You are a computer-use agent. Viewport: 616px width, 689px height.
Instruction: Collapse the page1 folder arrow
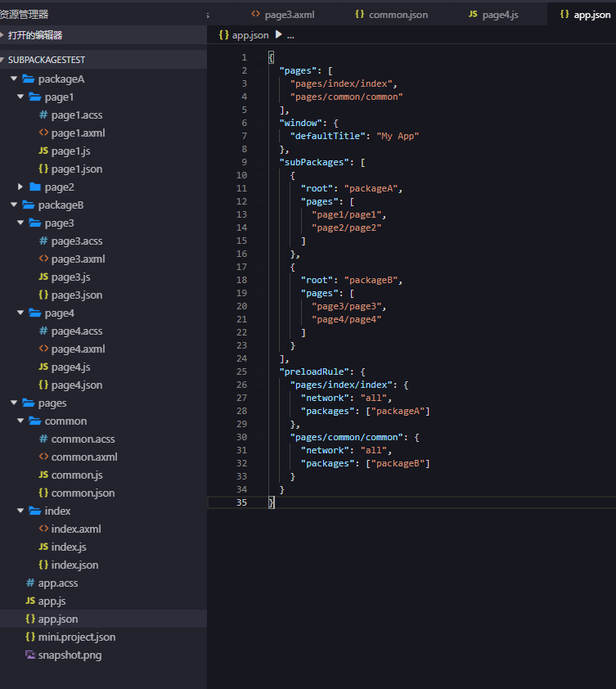pyautogui.click(x=20, y=97)
